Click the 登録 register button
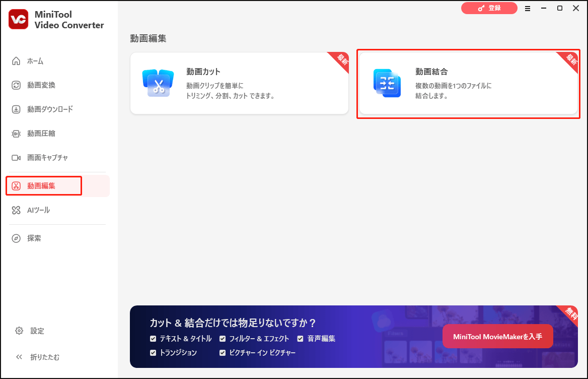 [x=489, y=8]
